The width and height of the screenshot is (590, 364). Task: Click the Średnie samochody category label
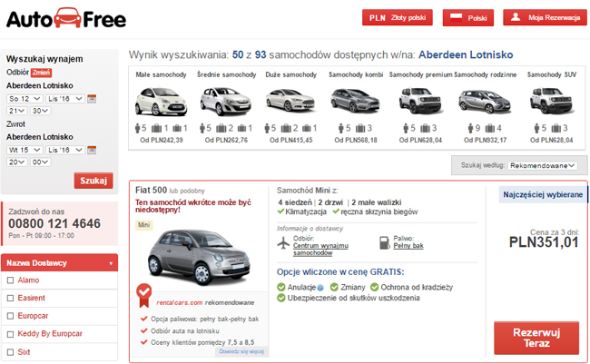tap(227, 74)
